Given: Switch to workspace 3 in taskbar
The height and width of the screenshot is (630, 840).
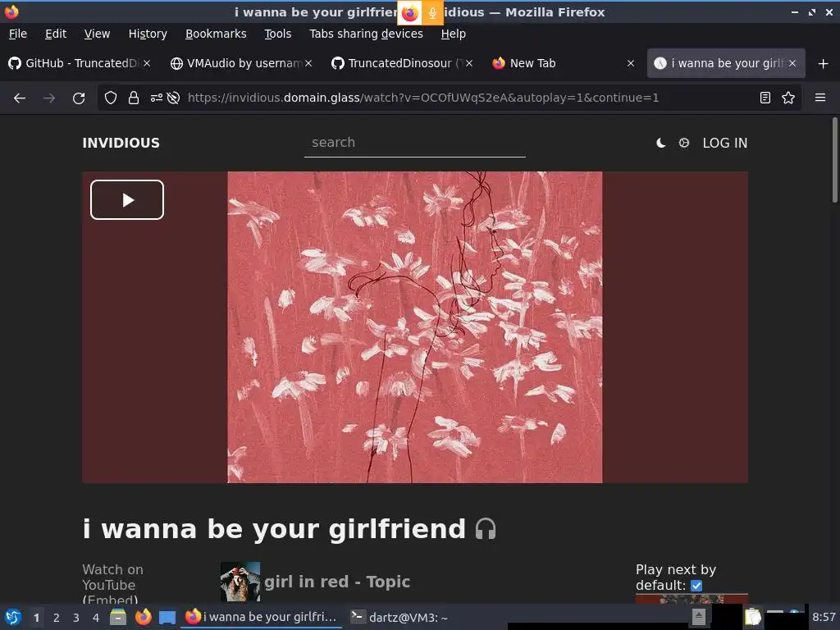Looking at the screenshot, I should point(76,618).
